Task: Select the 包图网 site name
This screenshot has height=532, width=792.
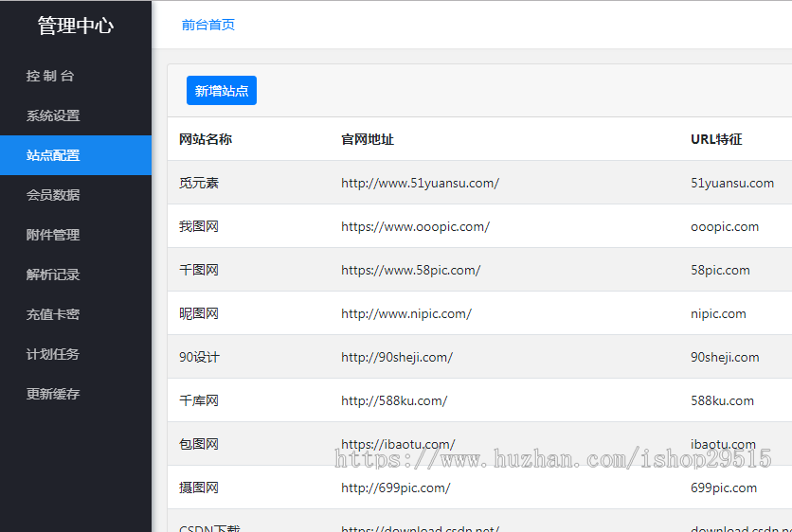Action: (x=199, y=444)
